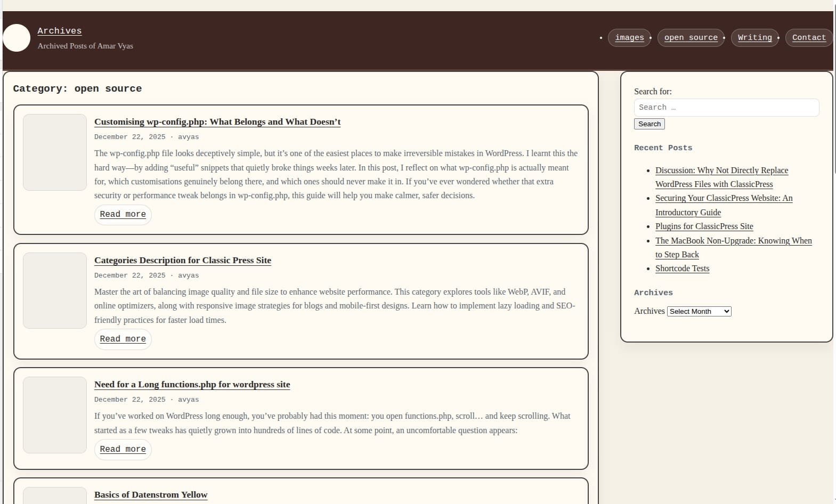This screenshot has height=504, width=836.
Task: Open Categories Description for Classic Press Site
Action: coord(183,261)
